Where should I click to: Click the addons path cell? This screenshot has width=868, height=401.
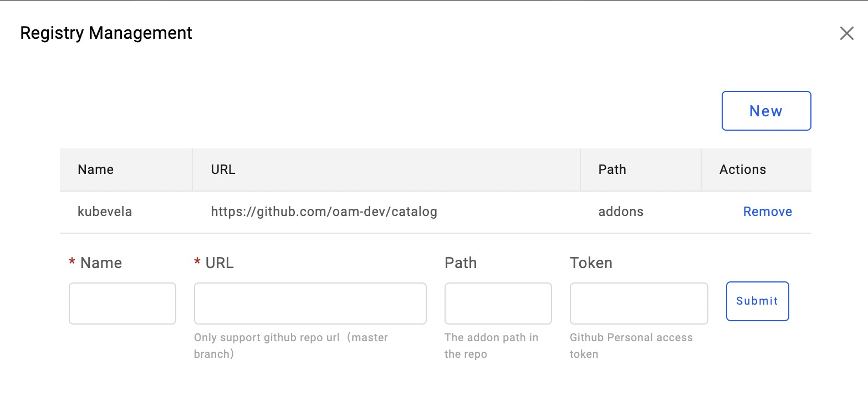point(621,212)
